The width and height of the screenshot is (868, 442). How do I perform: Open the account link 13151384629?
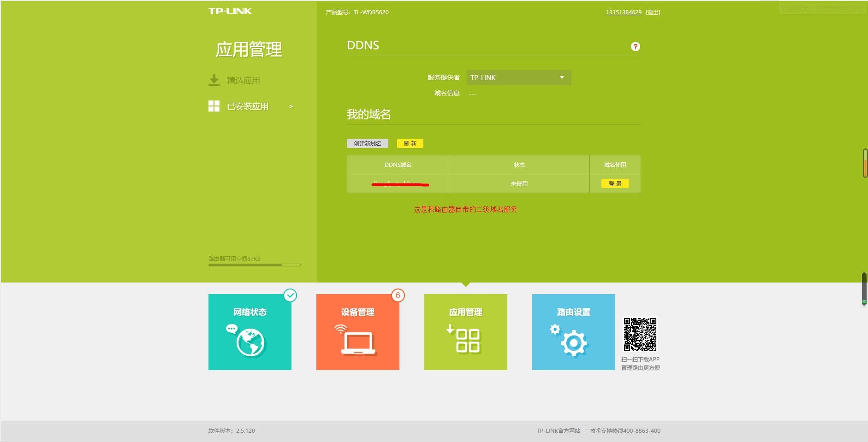(x=624, y=12)
